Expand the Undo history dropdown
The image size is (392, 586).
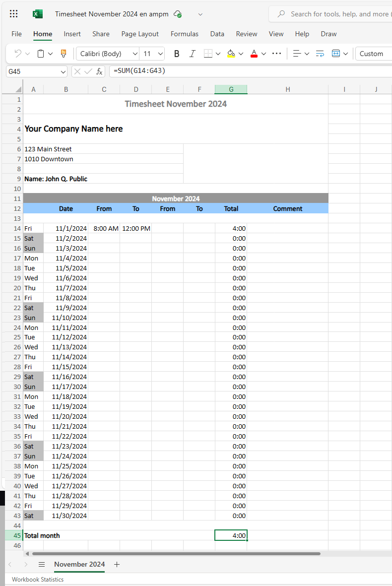pos(27,54)
